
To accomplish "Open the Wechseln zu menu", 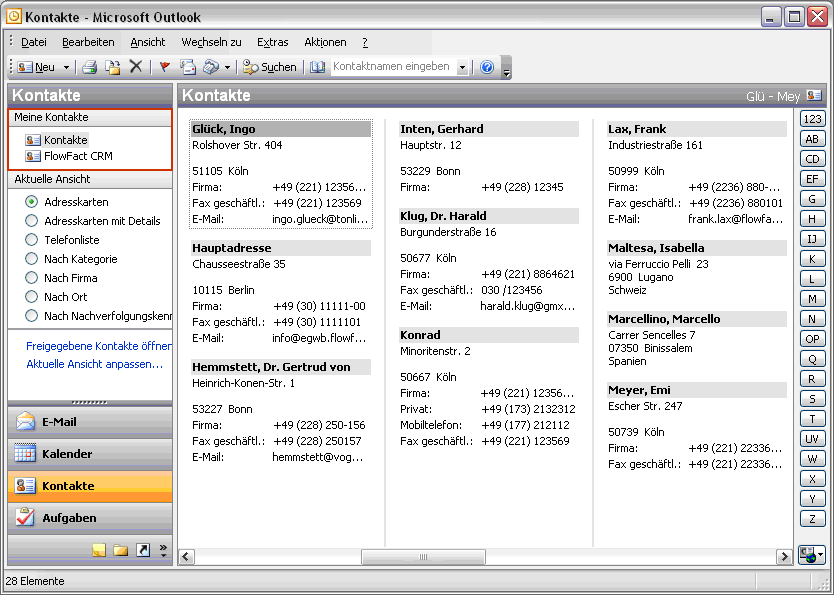I will point(211,42).
